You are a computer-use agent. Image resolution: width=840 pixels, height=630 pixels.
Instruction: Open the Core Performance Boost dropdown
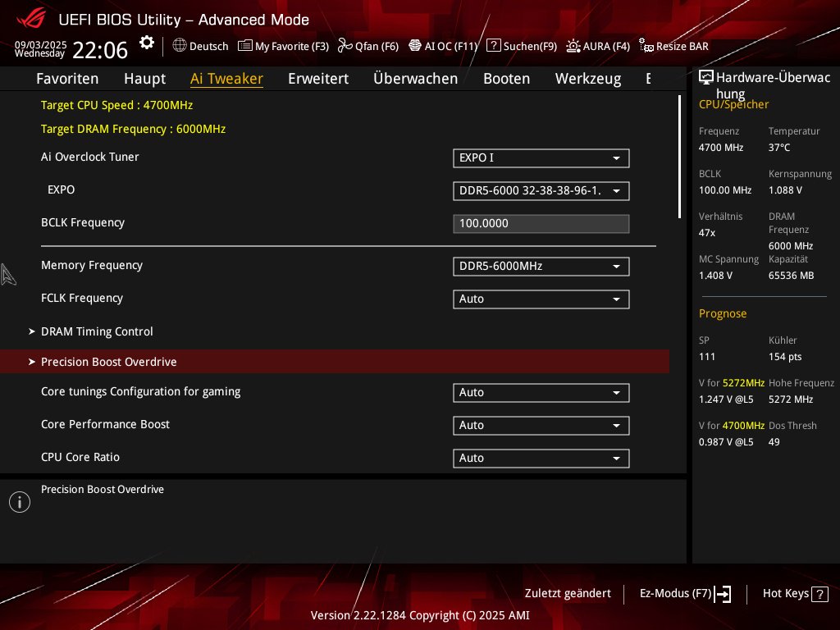click(x=541, y=426)
